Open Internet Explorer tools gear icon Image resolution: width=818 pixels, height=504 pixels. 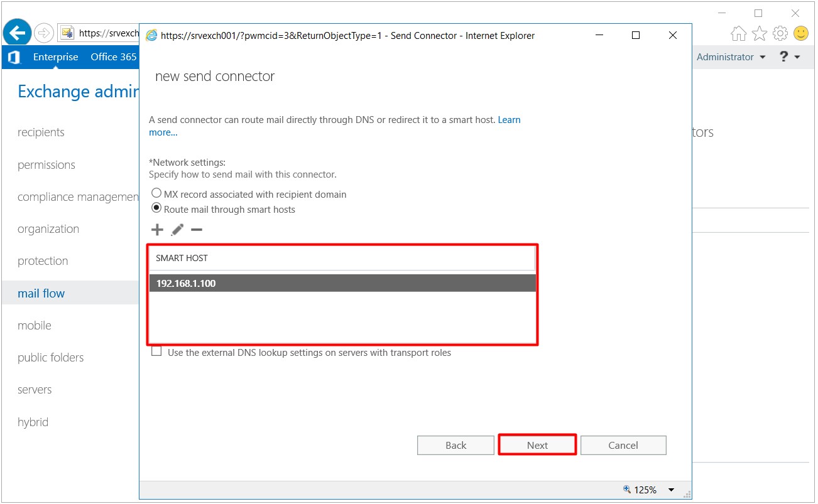point(780,33)
